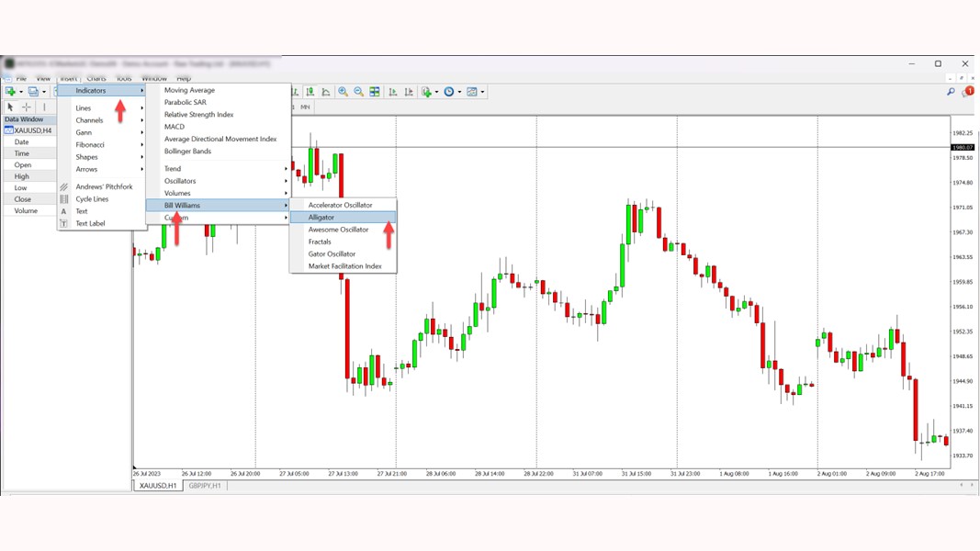Open the notifications icon with red badge

point(968,92)
